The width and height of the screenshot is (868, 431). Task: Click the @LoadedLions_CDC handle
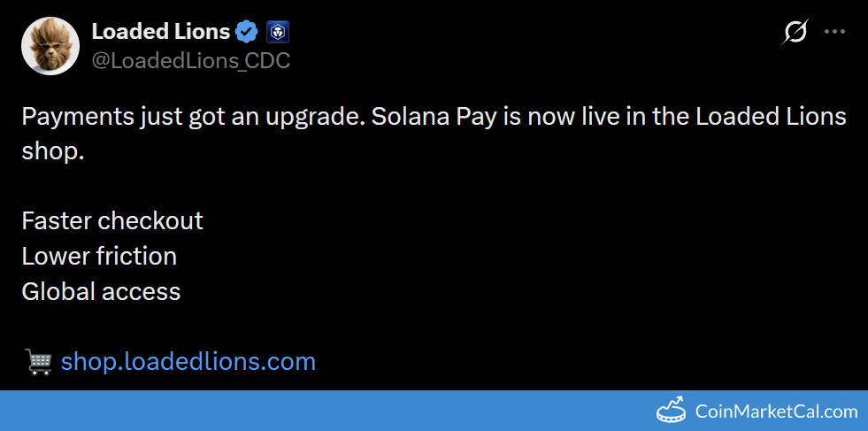190,60
